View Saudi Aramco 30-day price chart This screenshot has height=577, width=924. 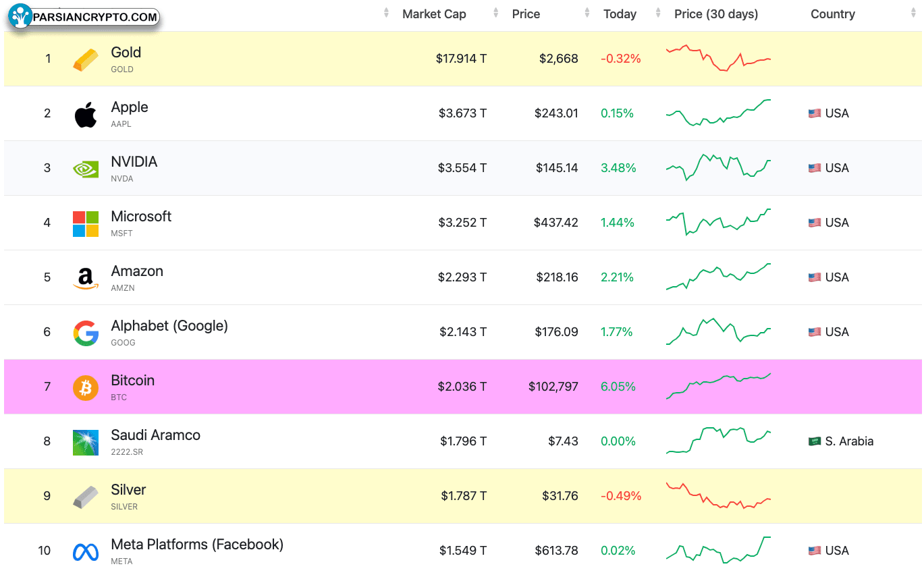(x=718, y=441)
